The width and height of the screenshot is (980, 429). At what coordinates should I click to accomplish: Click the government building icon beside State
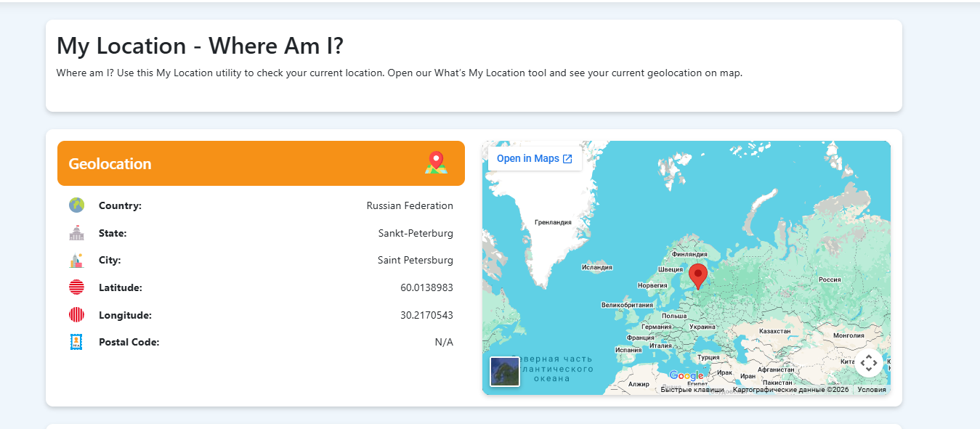(x=76, y=233)
